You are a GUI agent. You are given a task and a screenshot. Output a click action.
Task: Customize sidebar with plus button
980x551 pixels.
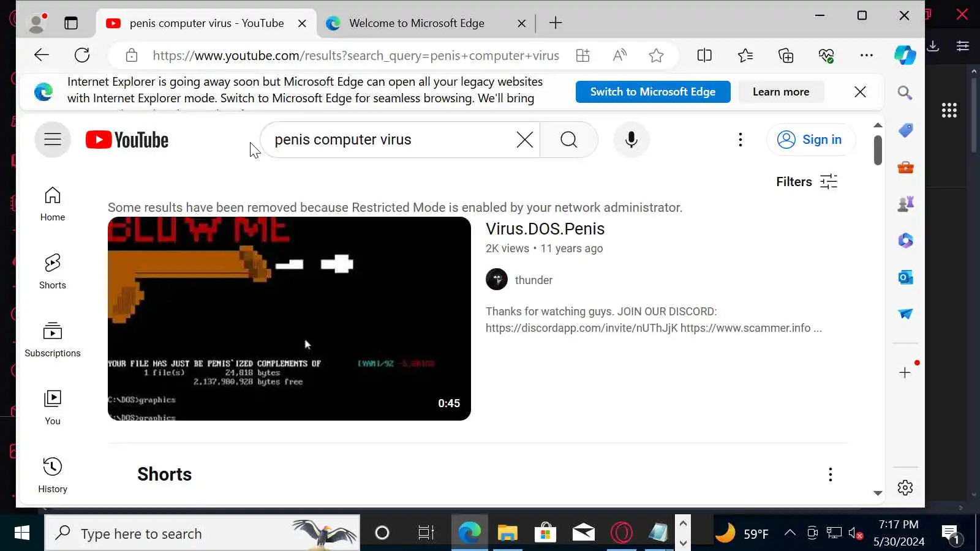[x=905, y=372]
